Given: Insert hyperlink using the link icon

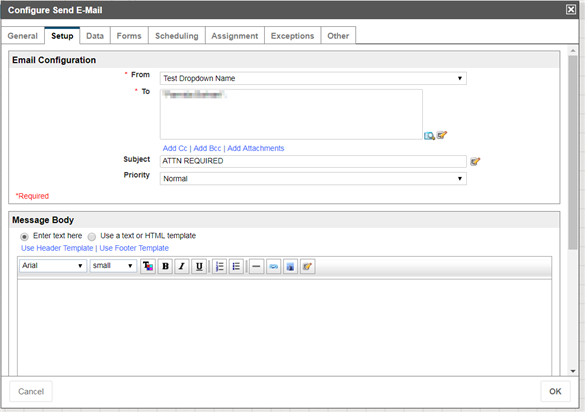Looking at the screenshot, I should 273,266.
